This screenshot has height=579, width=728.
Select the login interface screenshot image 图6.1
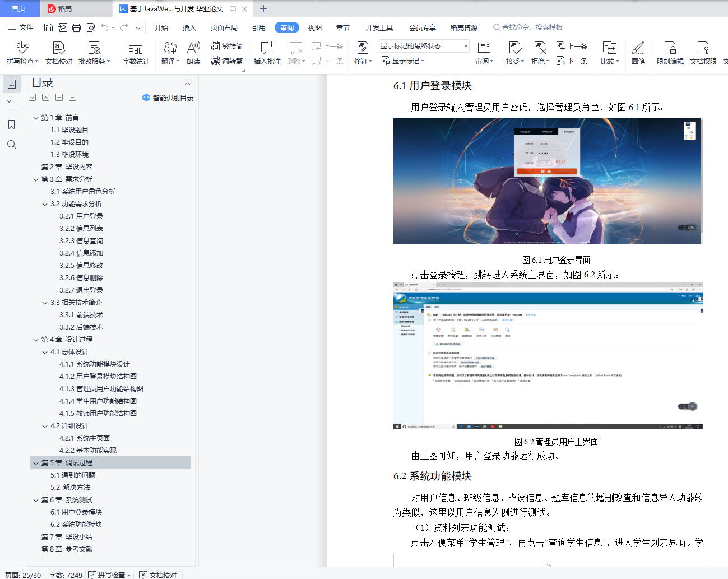point(548,181)
